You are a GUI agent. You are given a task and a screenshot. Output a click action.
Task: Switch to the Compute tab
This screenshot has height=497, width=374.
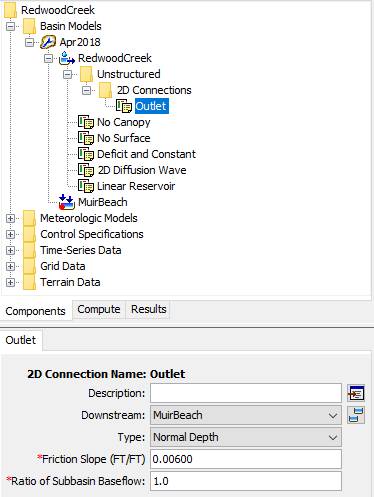[x=99, y=309]
